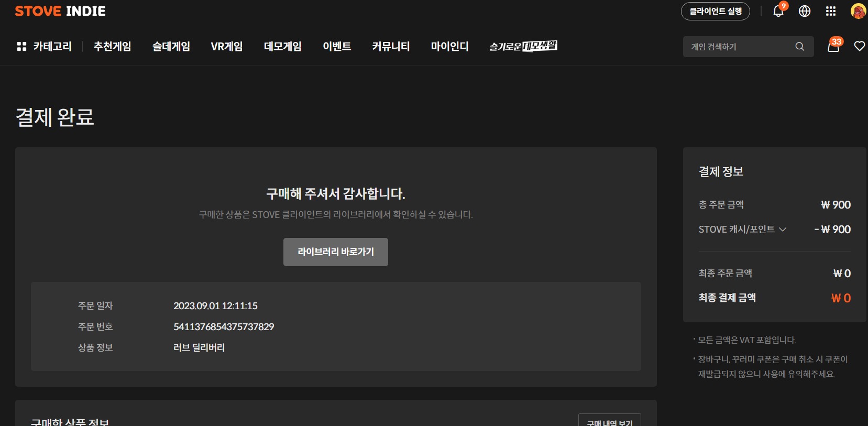Image resolution: width=868 pixels, height=426 pixels.
Task: Navigate to 데모게임 section
Action: (282, 47)
